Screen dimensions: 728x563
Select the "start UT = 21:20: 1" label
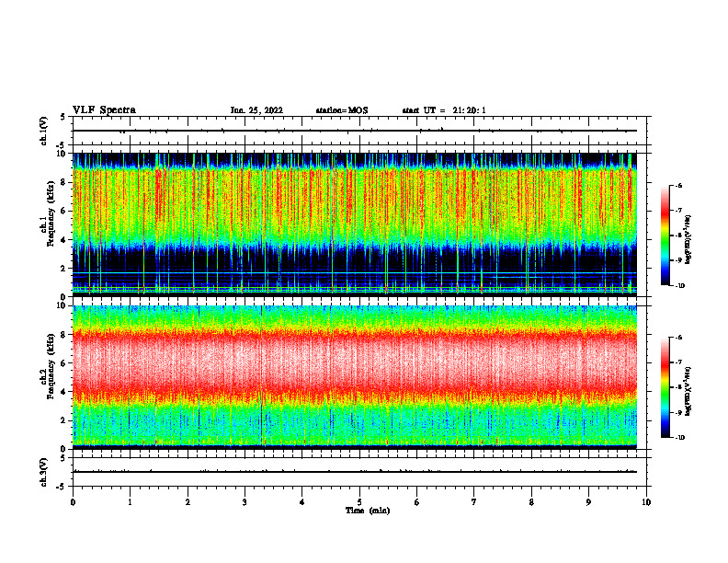coord(444,110)
